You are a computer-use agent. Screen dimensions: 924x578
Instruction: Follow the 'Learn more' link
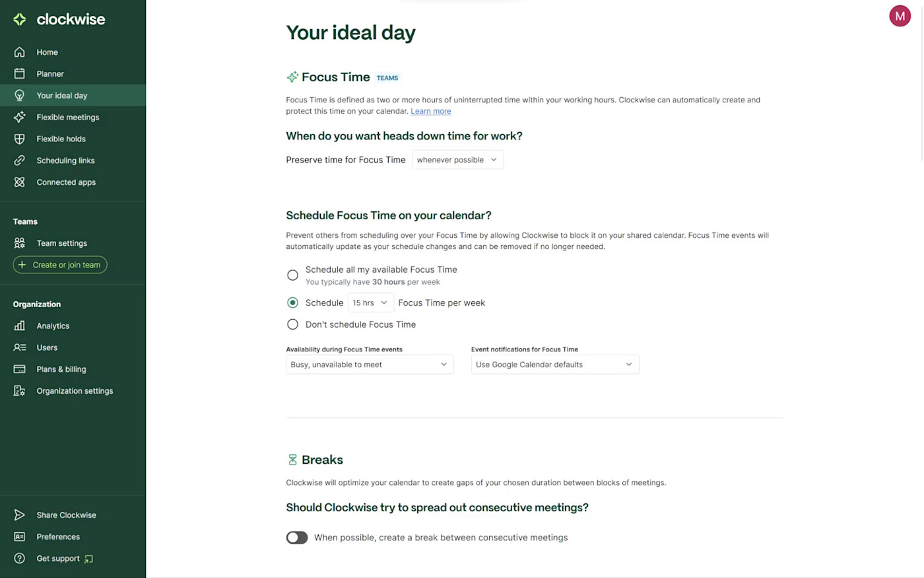pos(431,111)
